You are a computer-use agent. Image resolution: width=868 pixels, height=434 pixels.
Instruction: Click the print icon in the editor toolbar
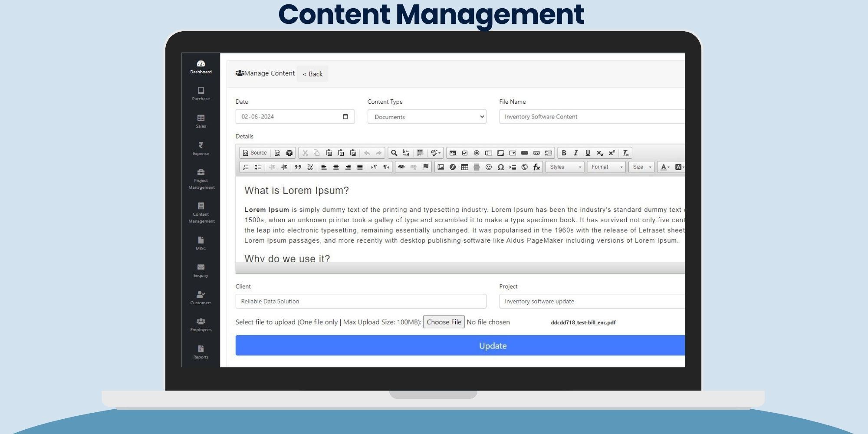[x=289, y=153]
